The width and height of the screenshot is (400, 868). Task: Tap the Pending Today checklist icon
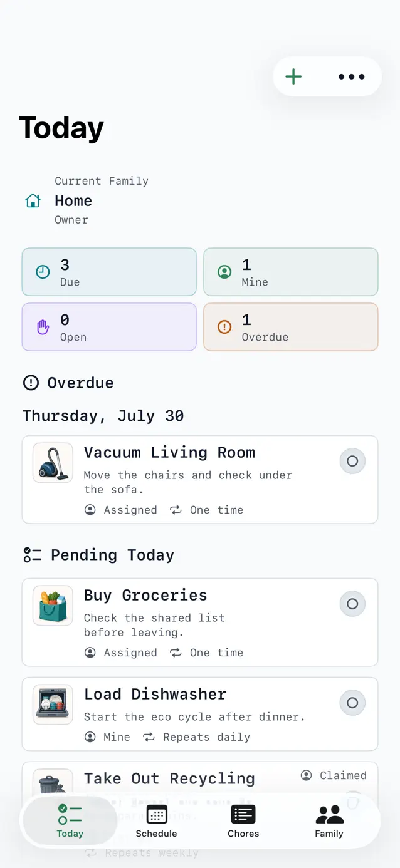coord(32,555)
